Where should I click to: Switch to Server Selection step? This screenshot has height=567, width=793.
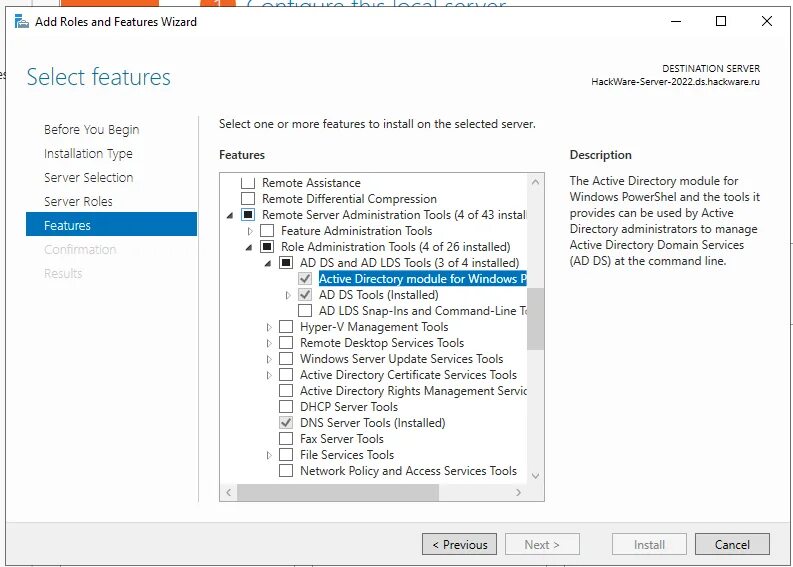click(x=89, y=178)
